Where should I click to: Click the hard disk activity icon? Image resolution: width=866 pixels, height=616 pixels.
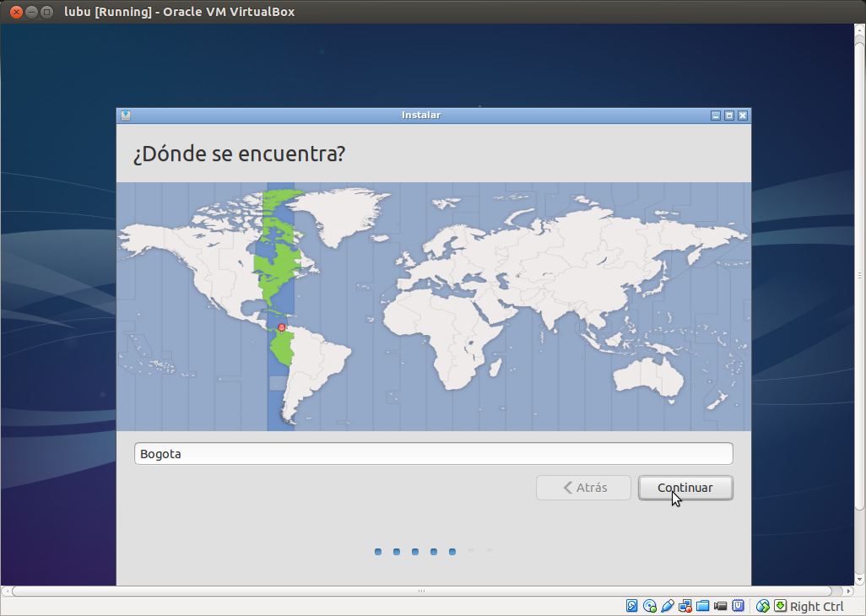(632, 606)
